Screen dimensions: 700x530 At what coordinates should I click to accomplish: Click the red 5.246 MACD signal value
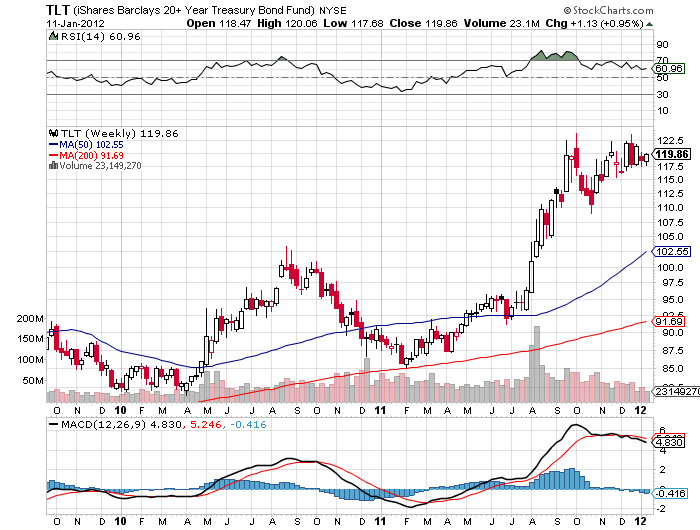click(x=206, y=424)
